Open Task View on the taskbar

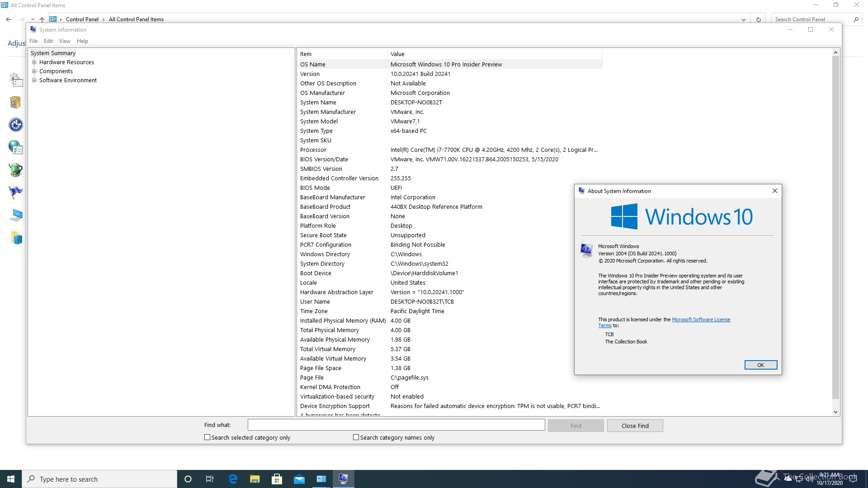[210, 479]
